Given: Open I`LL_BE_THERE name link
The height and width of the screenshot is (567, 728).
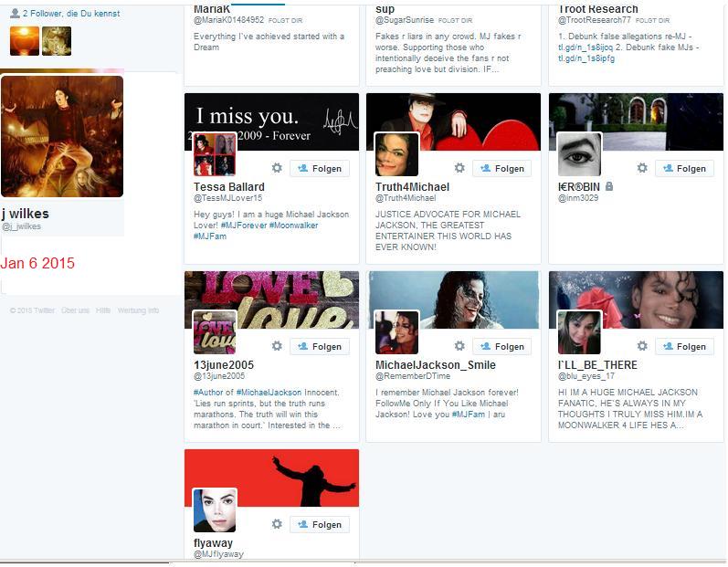Looking at the screenshot, I should 597,364.
